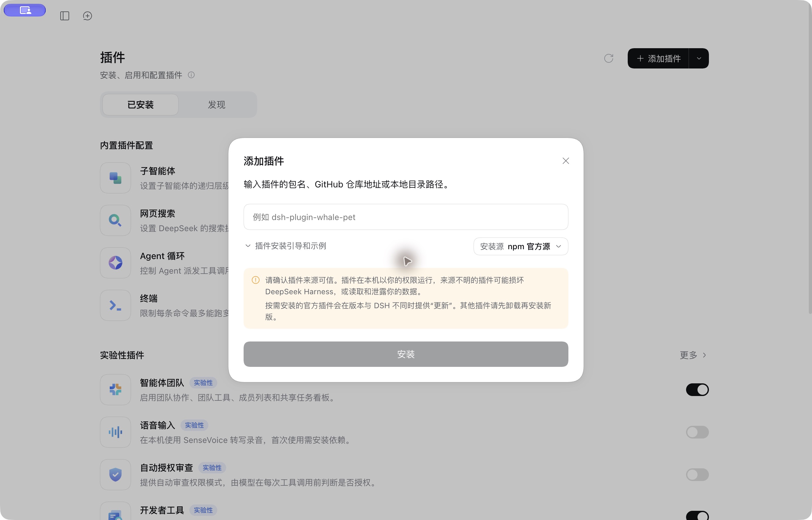Click the 安装 button in dialog
Screen dimensions: 812x520
coord(406,354)
